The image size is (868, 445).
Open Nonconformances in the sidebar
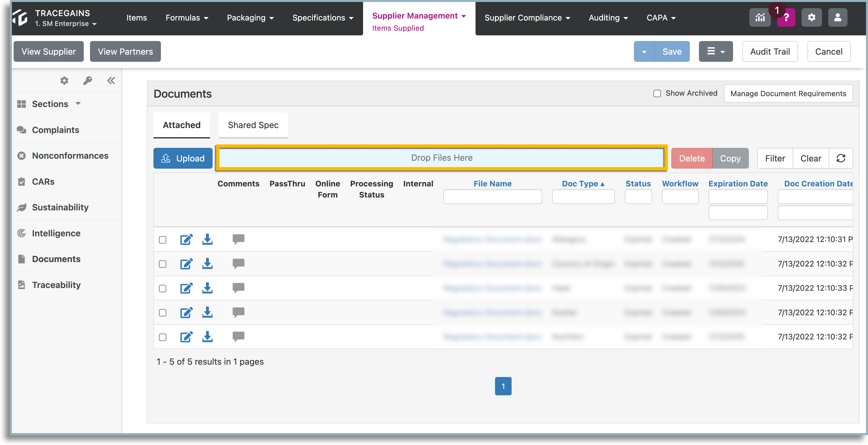[x=70, y=156]
